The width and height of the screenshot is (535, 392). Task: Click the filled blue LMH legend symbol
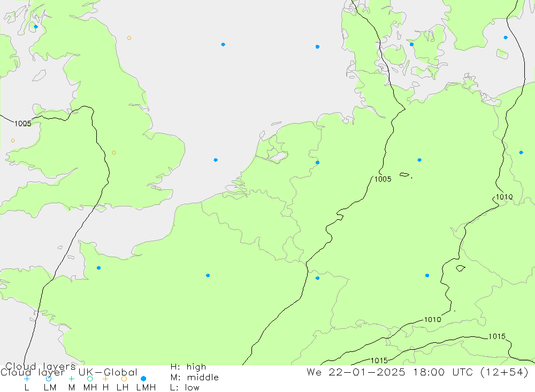(143, 379)
